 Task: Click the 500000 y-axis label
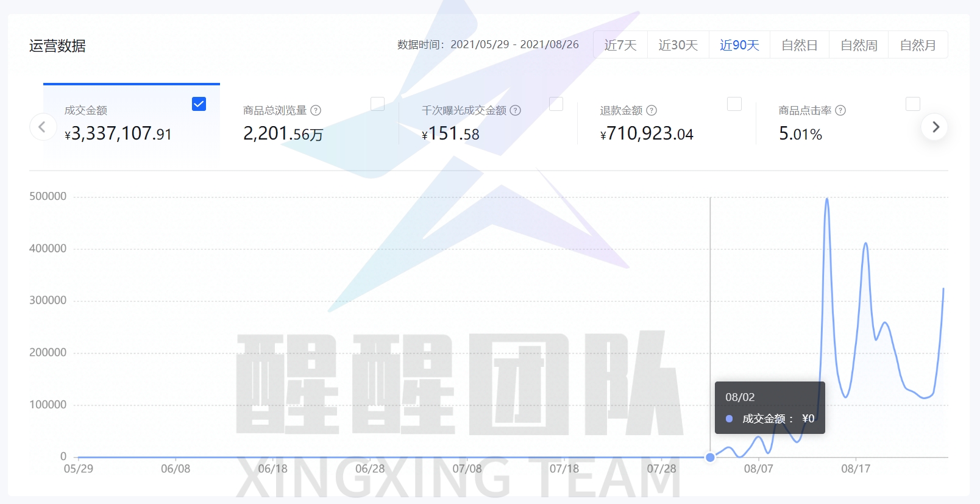tap(48, 196)
